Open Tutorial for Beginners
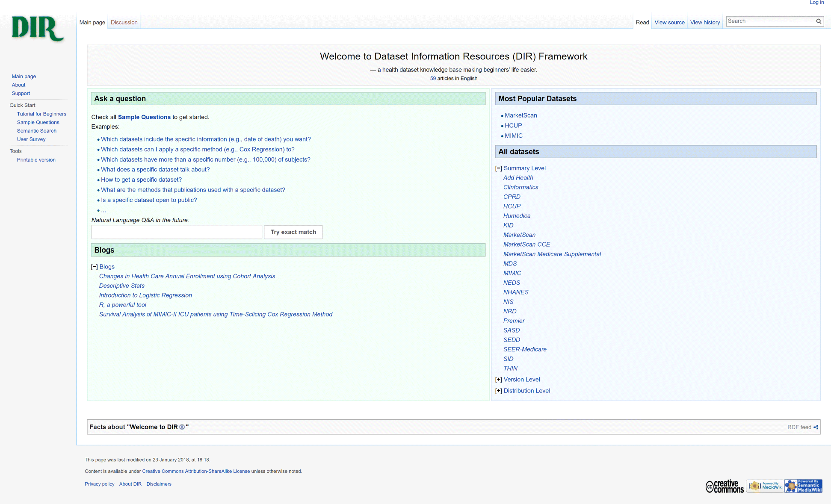Image resolution: width=831 pixels, height=504 pixels. pyautogui.click(x=41, y=114)
